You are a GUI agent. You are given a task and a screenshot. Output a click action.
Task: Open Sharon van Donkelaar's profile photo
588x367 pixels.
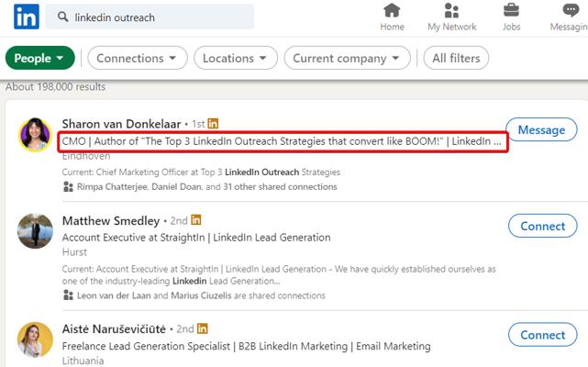click(35, 135)
